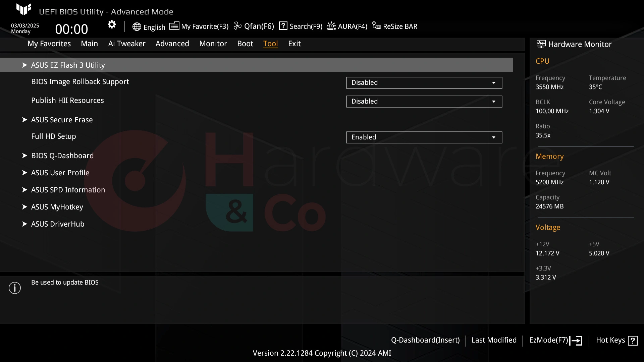Click Capacity value 24576 MB
The height and width of the screenshot is (362, 644).
[x=549, y=206]
